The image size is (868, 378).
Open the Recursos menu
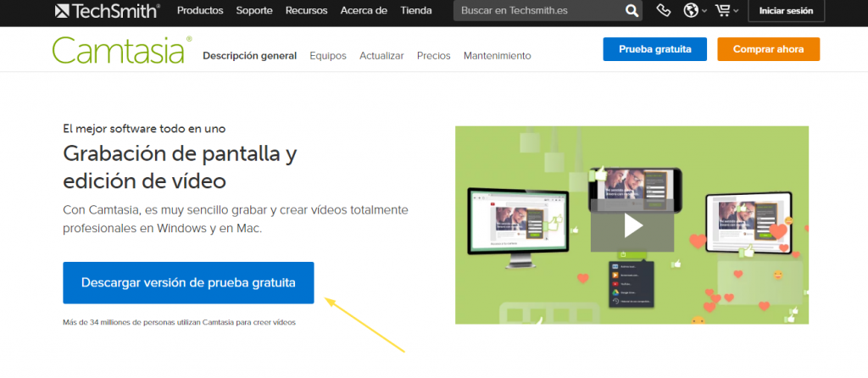coord(306,10)
